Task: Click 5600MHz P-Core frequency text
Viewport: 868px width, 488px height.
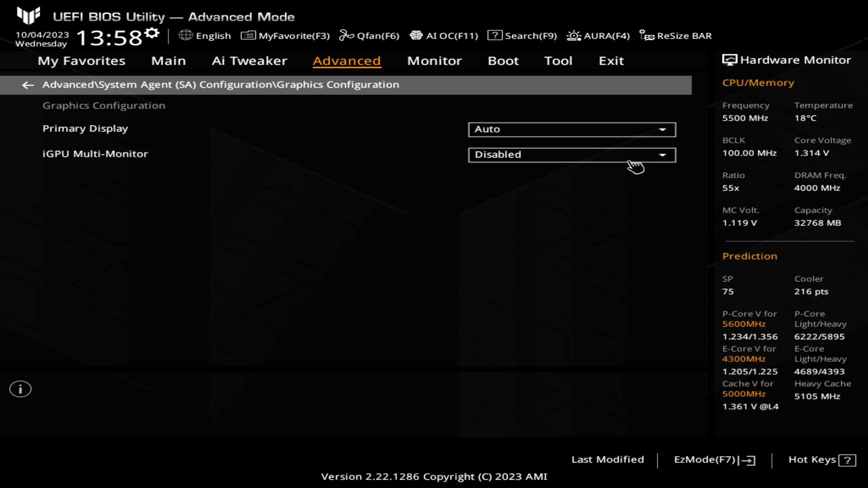Action: (744, 324)
